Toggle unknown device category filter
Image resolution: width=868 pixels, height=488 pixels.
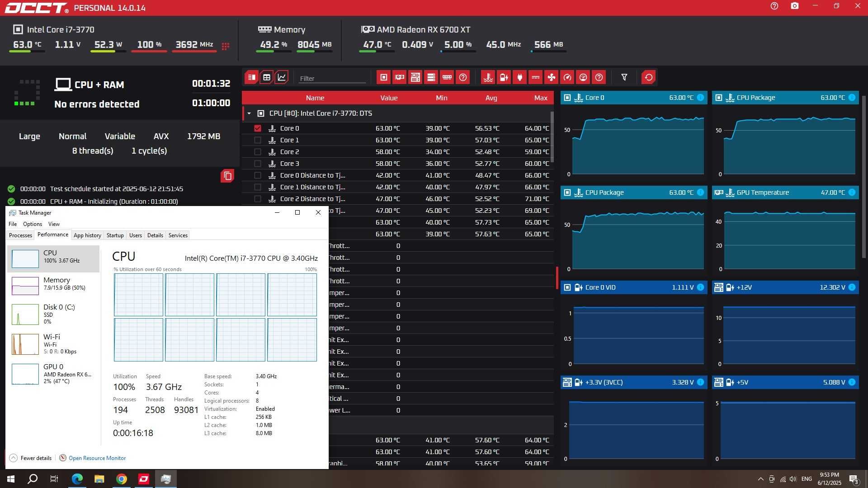[x=463, y=77]
